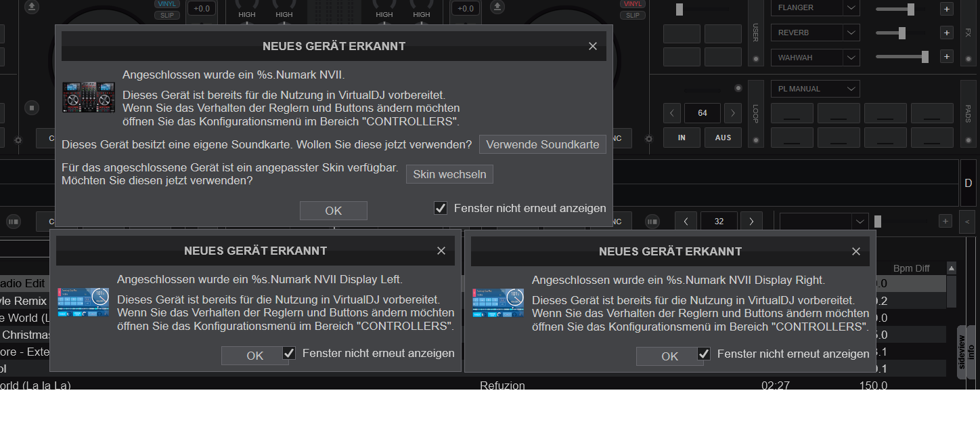Enable VINYL mode on left deck

click(167, 4)
